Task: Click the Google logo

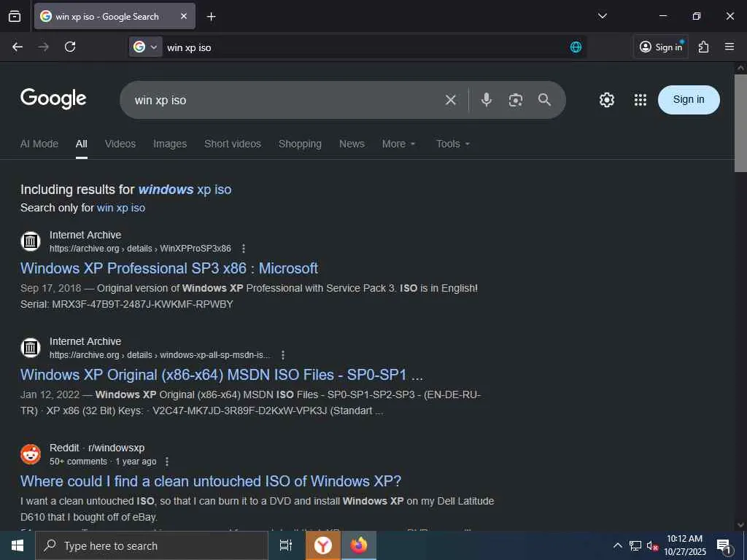Action: (x=53, y=98)
